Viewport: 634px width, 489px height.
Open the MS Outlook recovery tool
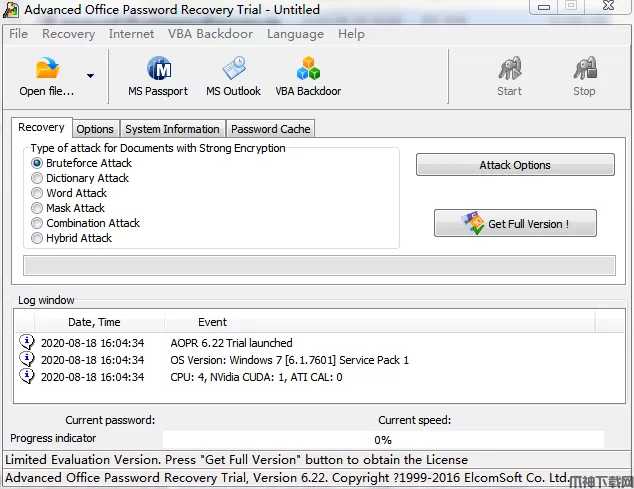point(233,76)
